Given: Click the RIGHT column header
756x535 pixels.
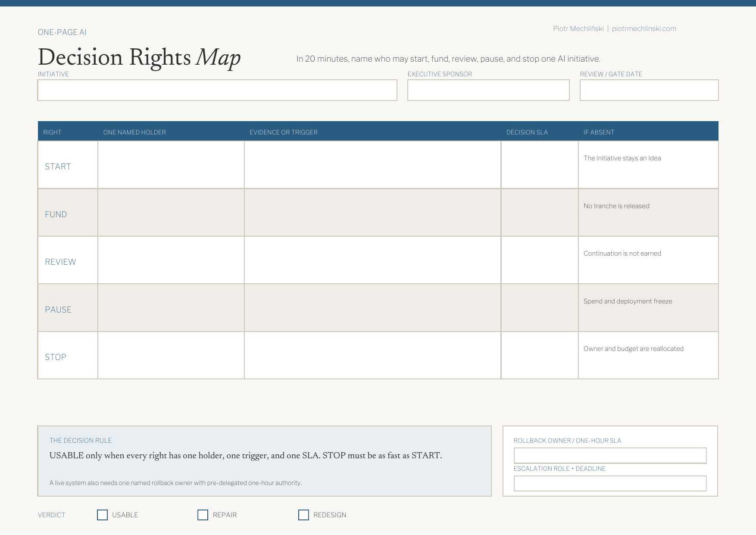Looking at the screenshot, I should coord(52,132).
